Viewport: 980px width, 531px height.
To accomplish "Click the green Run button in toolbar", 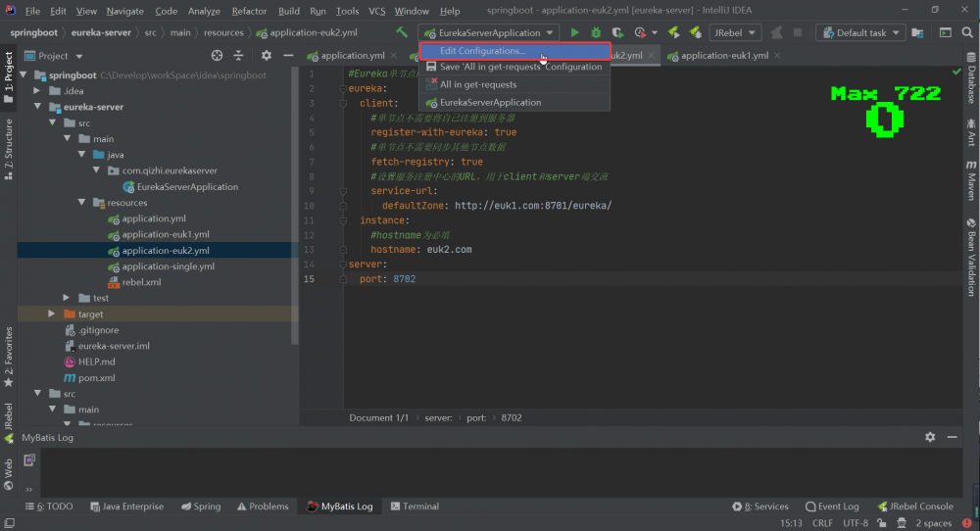I will pyautogui.click(x=575, y=33).
